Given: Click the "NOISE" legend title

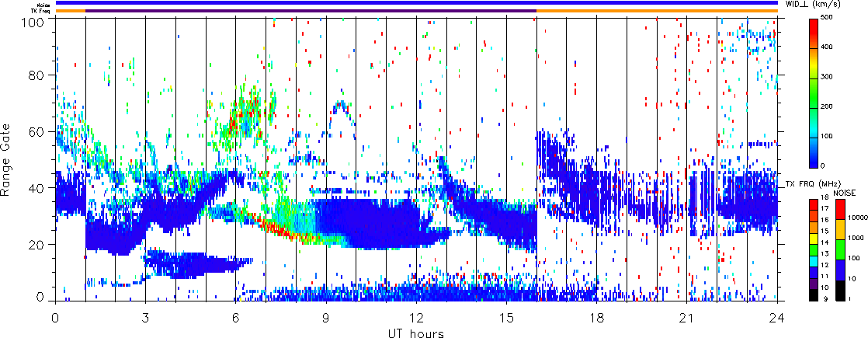Looking at the screenshot, I should tap(844, 192).
